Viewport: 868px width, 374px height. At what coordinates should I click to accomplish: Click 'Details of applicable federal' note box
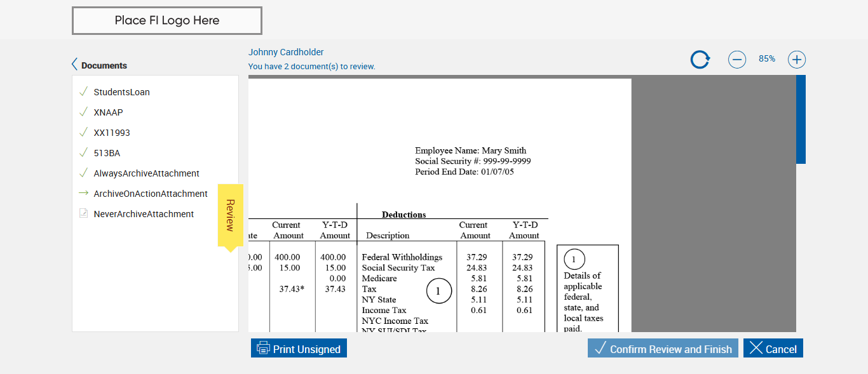point(588,288)
